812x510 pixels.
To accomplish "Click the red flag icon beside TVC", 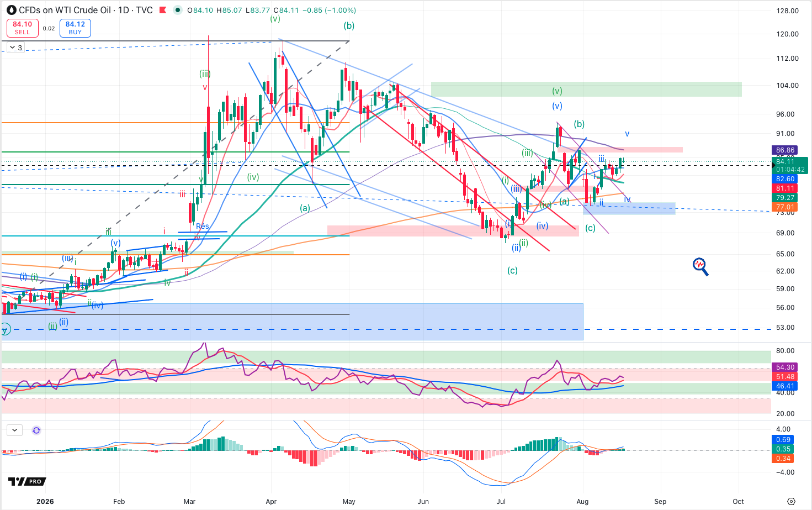I will click(x=163, y=10).
